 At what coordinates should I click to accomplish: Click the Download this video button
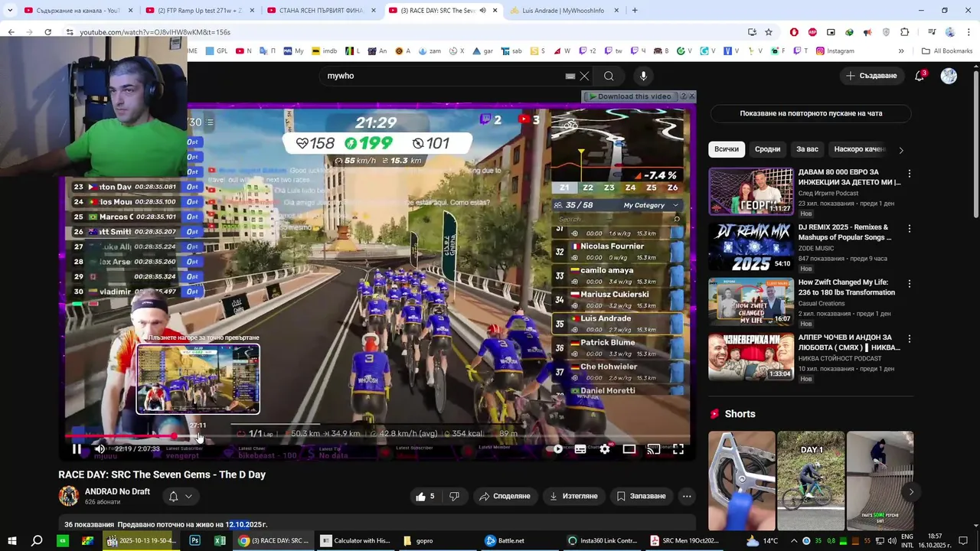tap(629, 96)
